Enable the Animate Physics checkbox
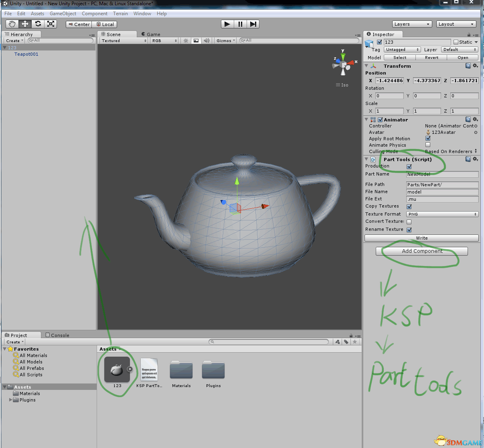Screen dimensions: 484x448 pyautogui.click(x=428, y=145)
